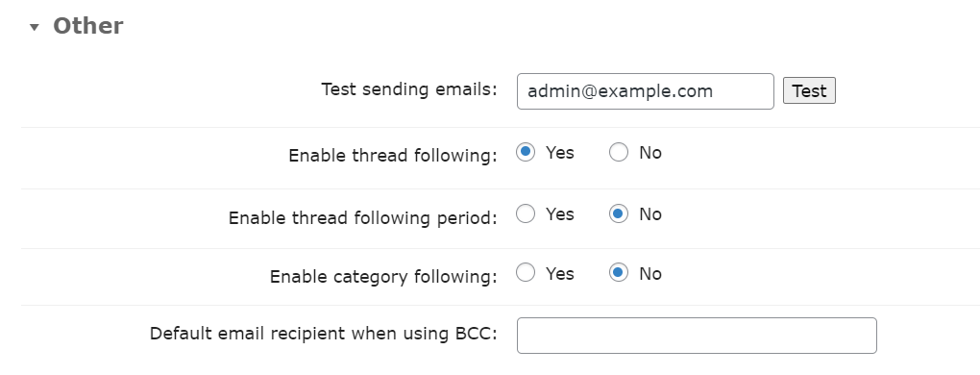This screenshot has width=980, height=375.
Task: Click 'No' label text for category following
Action: coord(650,274)
